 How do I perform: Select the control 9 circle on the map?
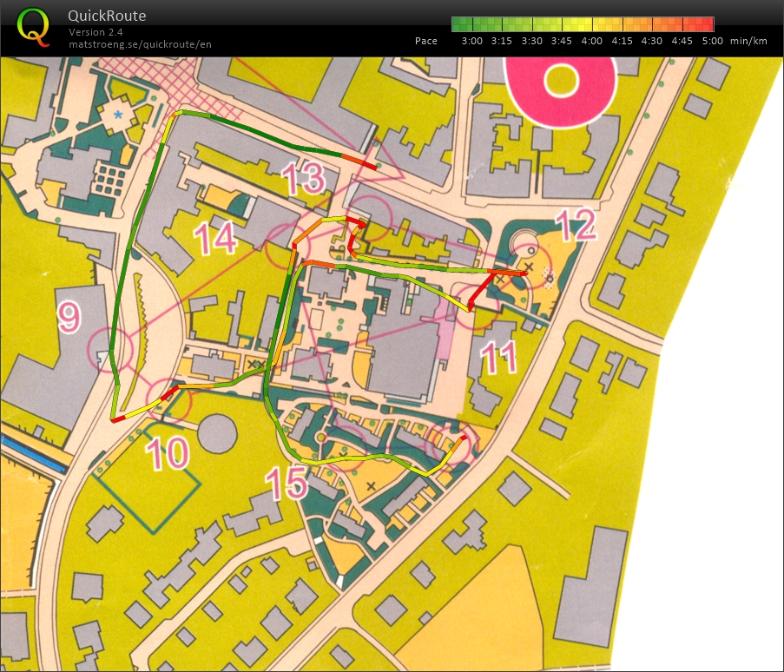pyautogui.click(x=109, y=349)
